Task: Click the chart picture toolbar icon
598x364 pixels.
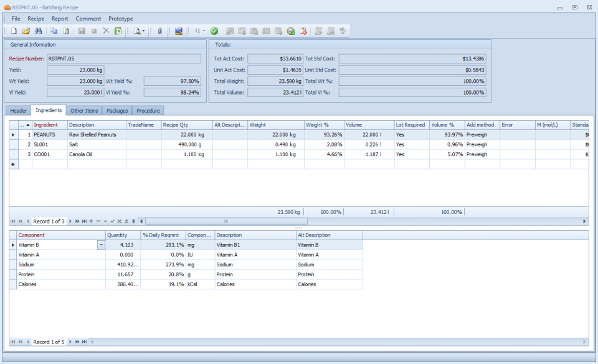Action: point(179,30)
